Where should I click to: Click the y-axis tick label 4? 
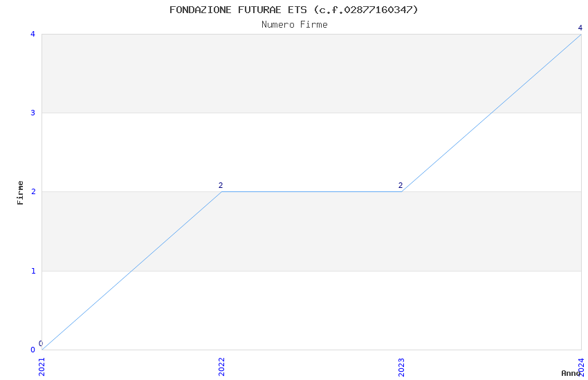[33, 34]
